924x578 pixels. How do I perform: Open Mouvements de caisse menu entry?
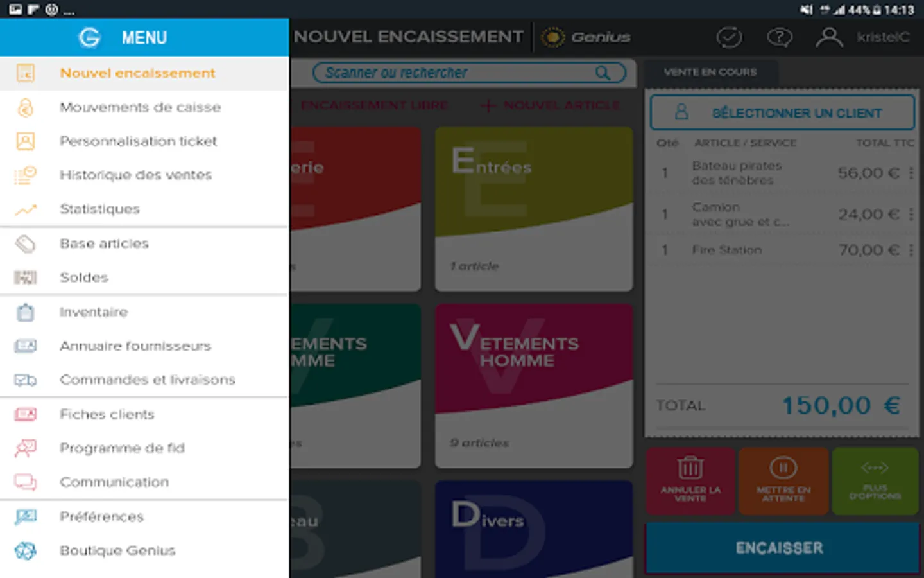pos(144,107)
